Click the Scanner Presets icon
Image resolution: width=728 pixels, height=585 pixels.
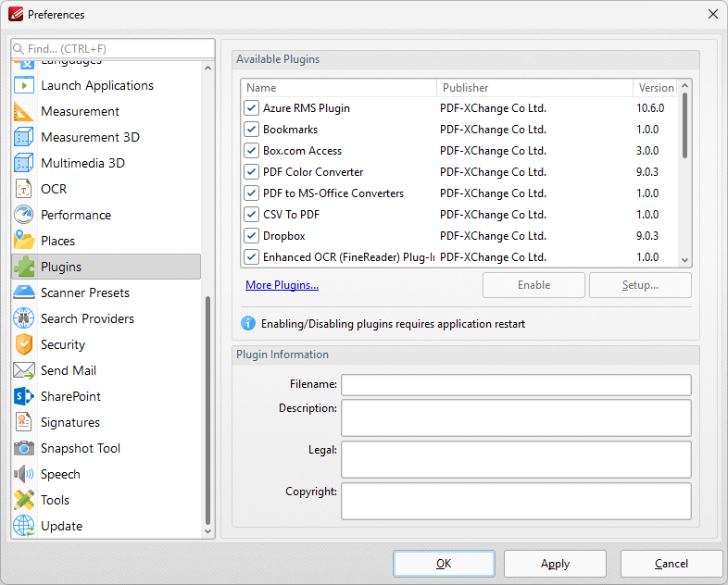24,292
